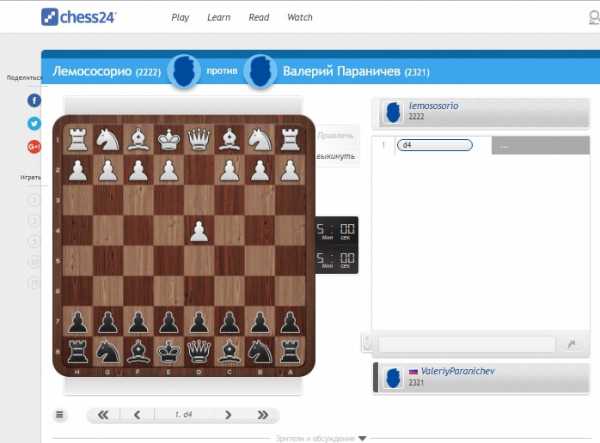Jump to the first move

tap(102, 415)
